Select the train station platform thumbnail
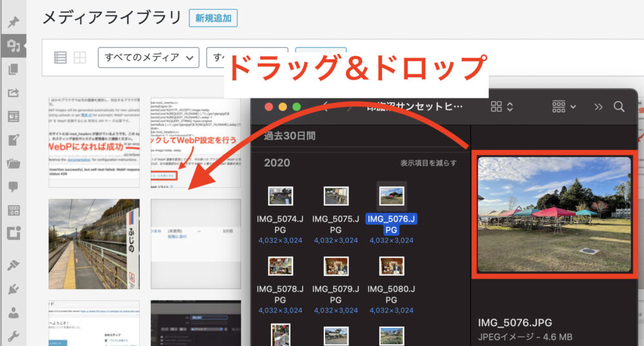This screenshot has width=644, height=346. (x=94, y=244)
